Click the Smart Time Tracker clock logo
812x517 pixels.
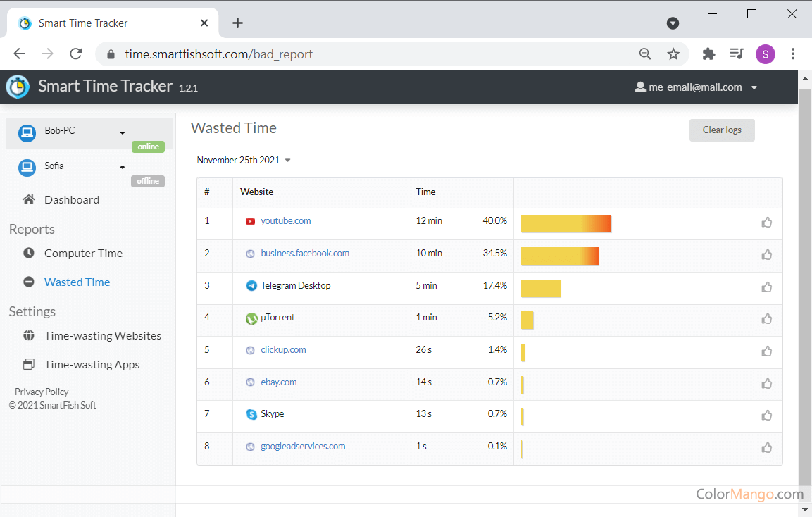tap(18, 87)
